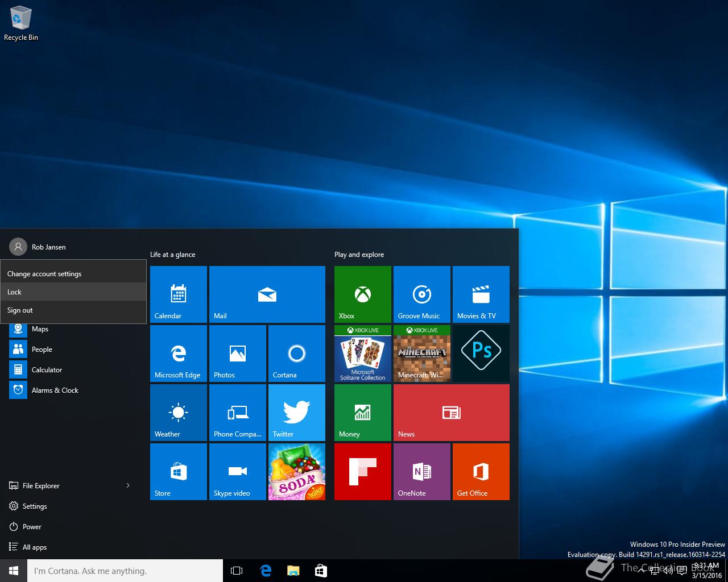The height and width of the screenshot is (582, 728).
Task: Expand File Explorer jump list arrow
Action: click(128, 485)
